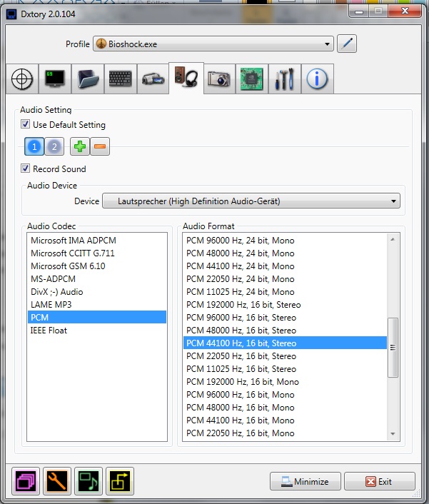The image size is (429, 504).
Task: Click the Exit button
Action: pyautogui.click(x=380, y=481)
